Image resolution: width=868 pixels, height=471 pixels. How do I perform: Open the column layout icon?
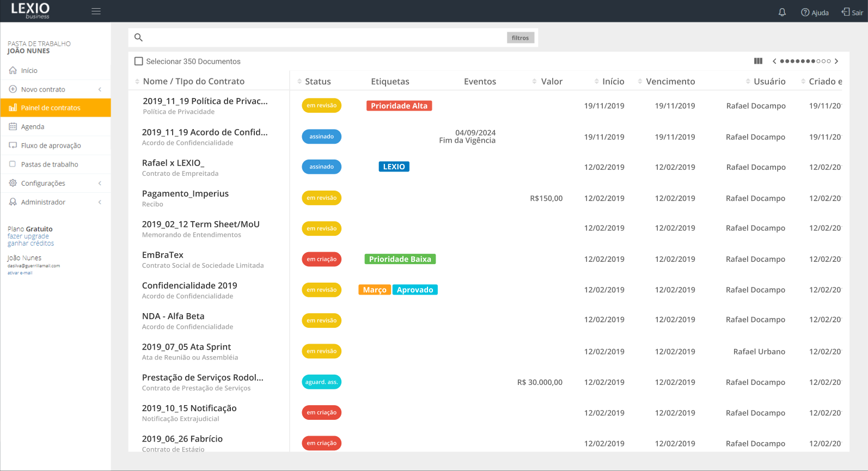[x=758, y=61]
